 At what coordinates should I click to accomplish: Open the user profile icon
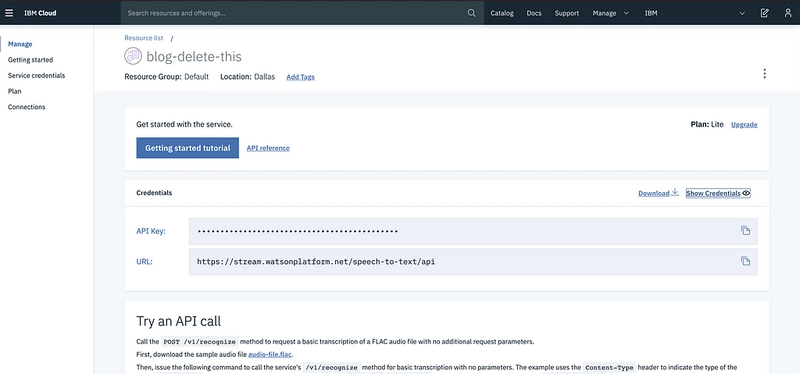pos(788,13)
